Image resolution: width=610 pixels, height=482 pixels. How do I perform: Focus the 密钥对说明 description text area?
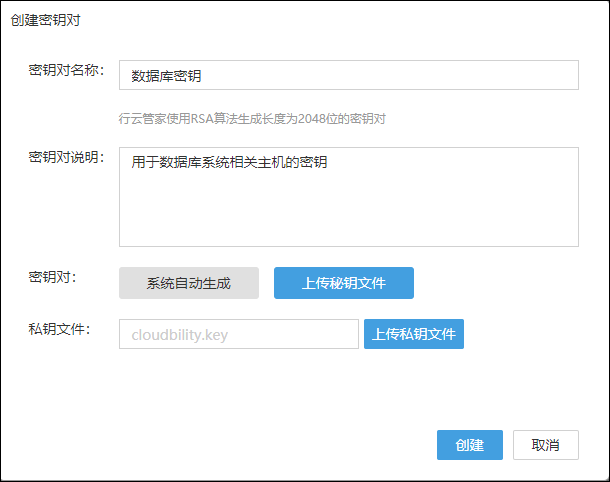tap(348, 196)
